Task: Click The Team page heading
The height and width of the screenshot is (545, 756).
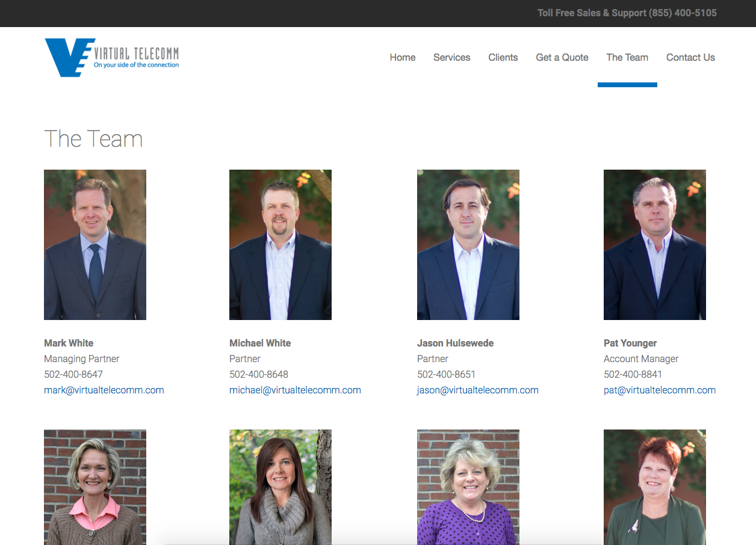Action: [x=93, y=139]
